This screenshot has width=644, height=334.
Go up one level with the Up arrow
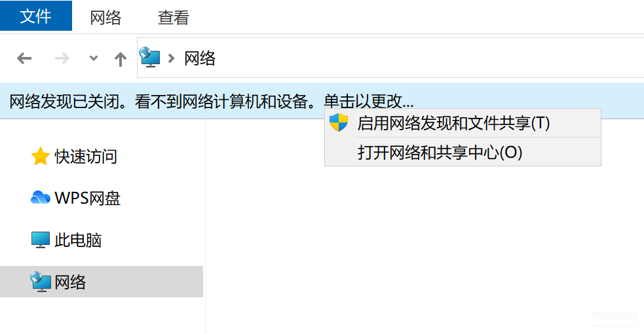click(121, 59)
